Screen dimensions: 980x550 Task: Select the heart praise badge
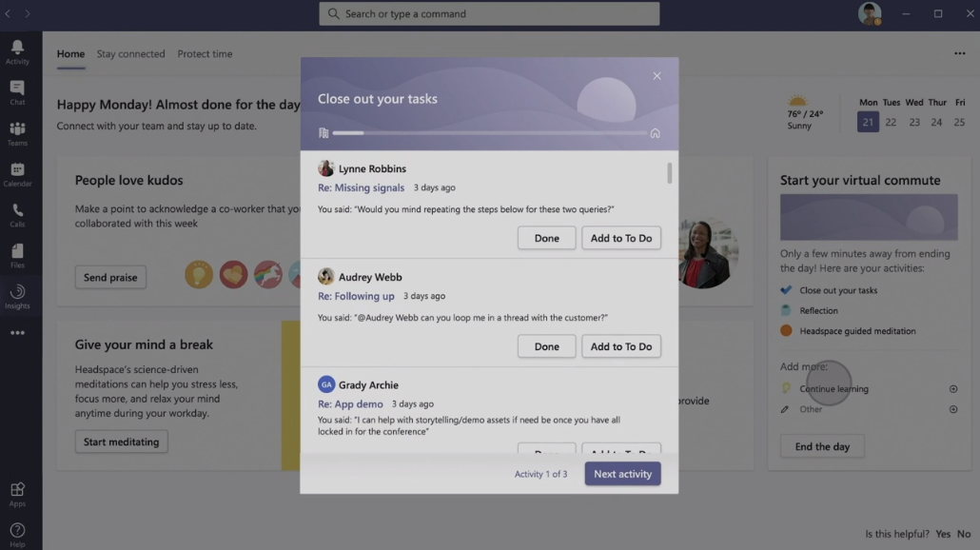point(233,274)
